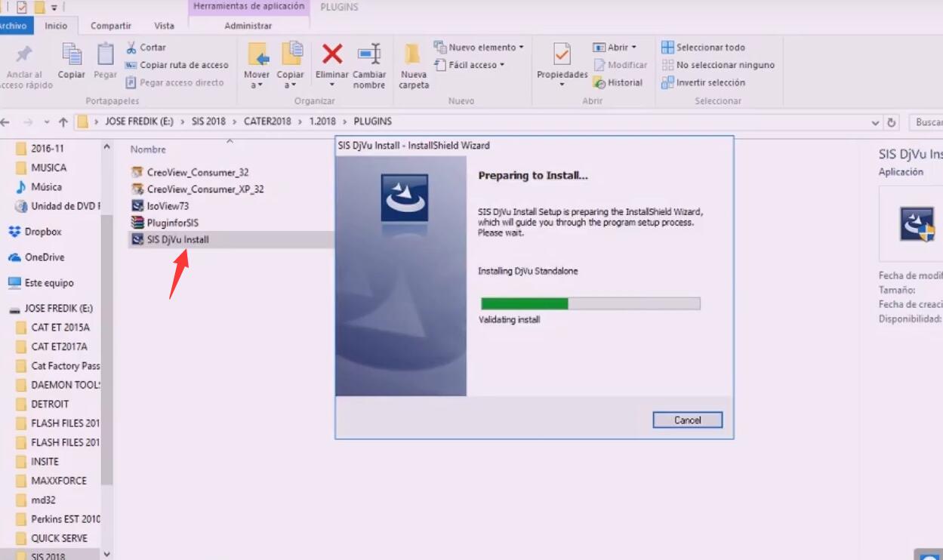Click No seleccionar ninguno

(x=718, y=65)
